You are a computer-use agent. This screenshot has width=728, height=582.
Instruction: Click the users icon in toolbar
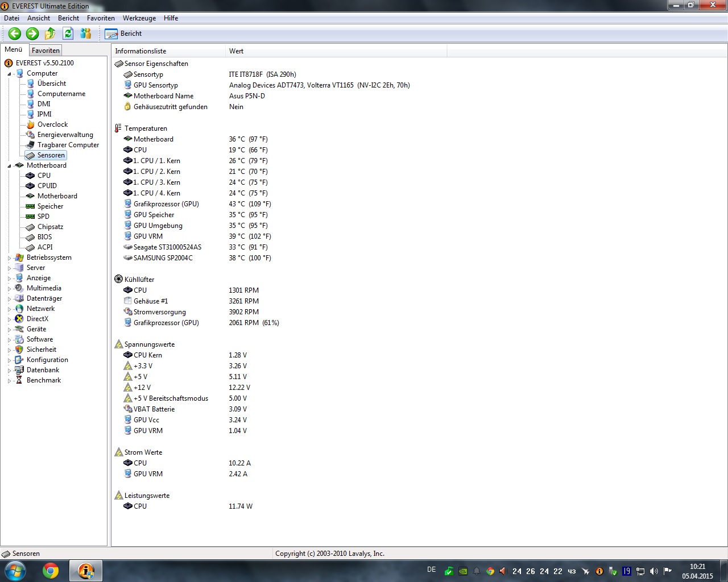(x=86, y=34)
